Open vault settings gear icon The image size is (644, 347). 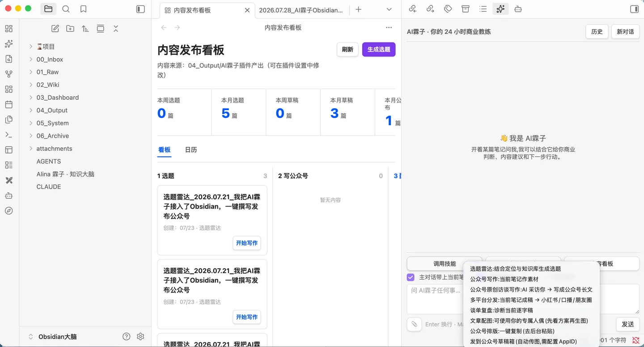click(140, 337)
